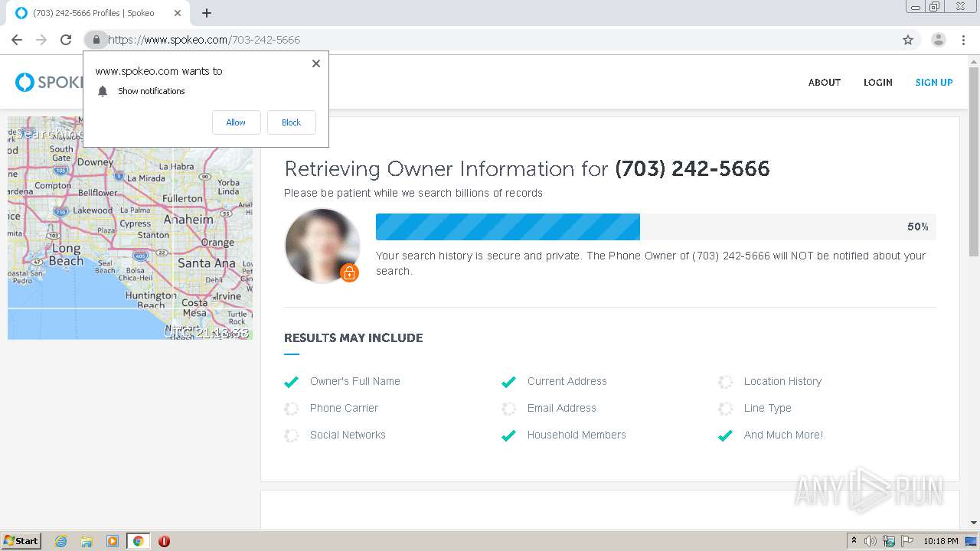
Task: Click the page vertical scrollbar
Action: (x=974, y=161)
